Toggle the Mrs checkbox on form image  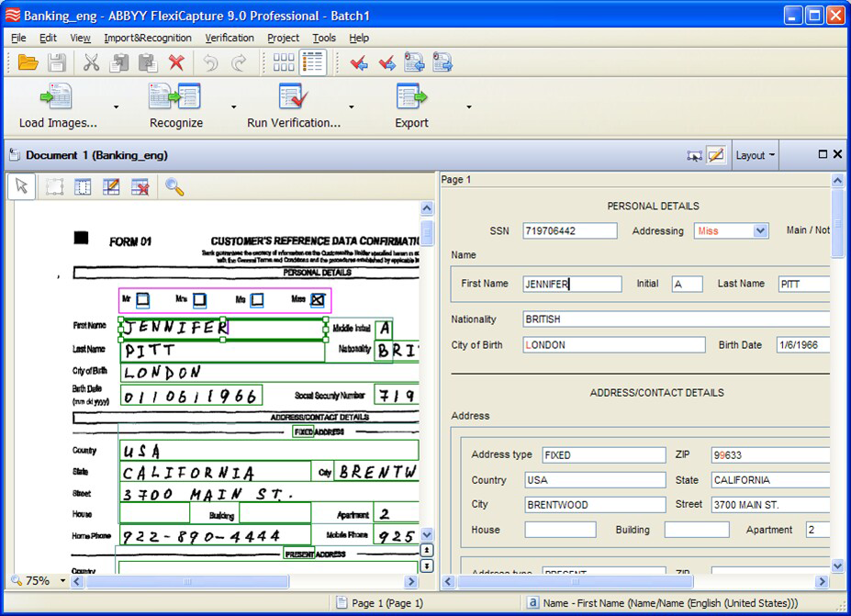pyautogui.click(x=200, y=299)
